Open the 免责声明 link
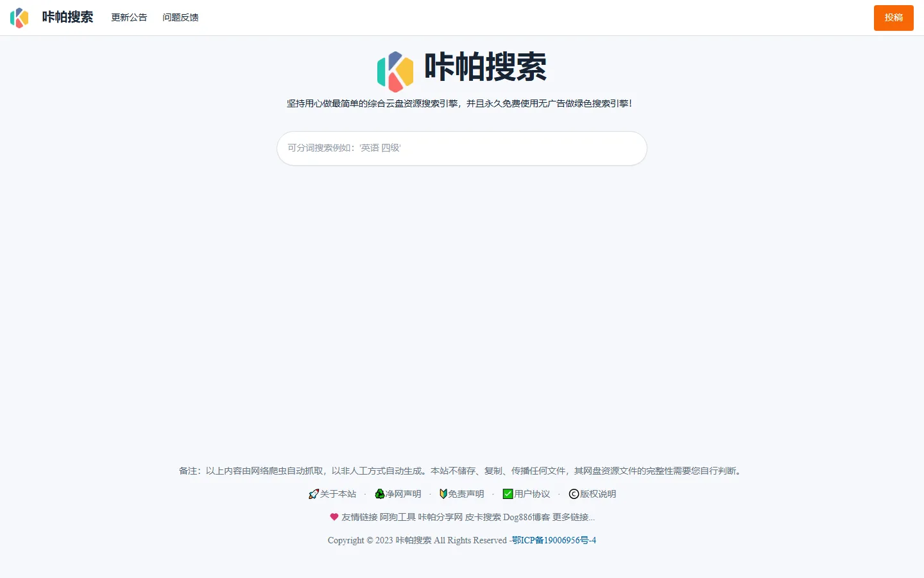 [466, 494]
